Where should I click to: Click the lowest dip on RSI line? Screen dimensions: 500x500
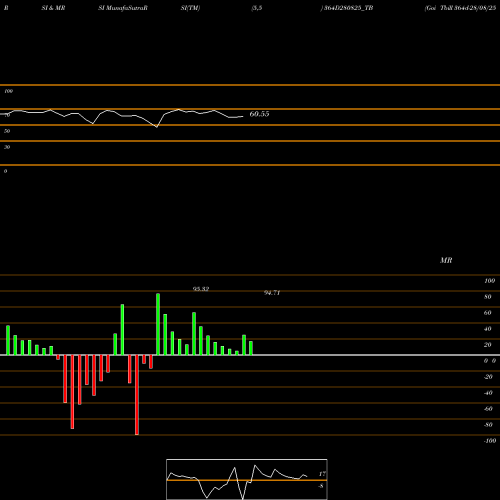point(157,127)
